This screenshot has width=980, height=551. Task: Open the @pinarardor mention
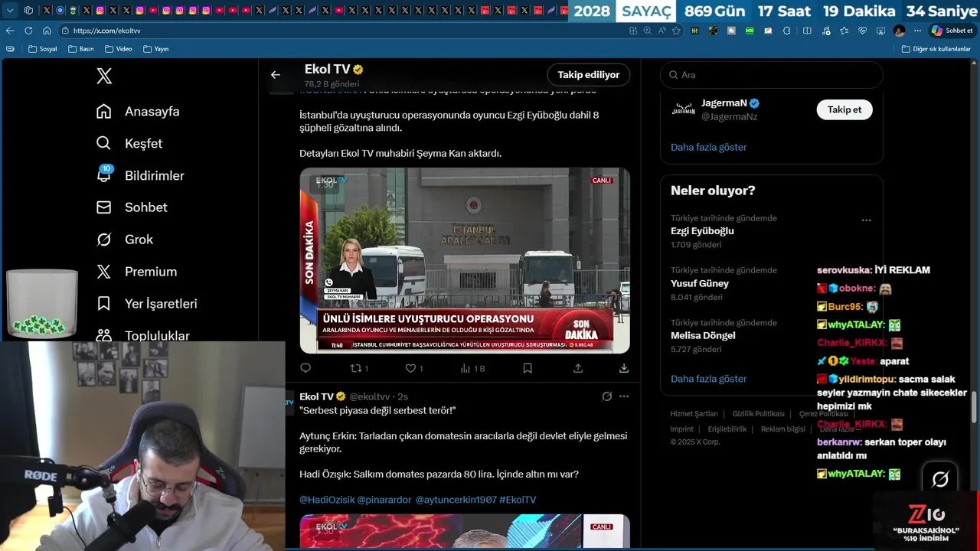pos(384,500)
